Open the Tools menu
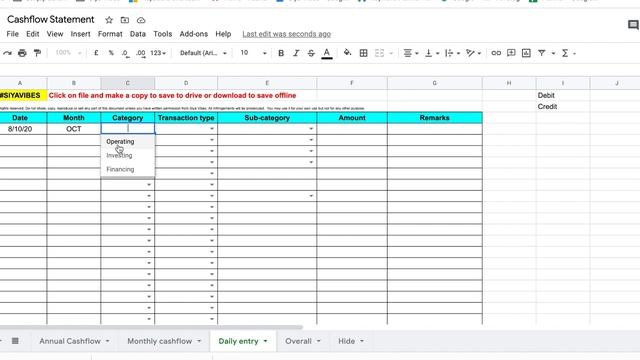The width and height of the screenshot is (640, 360). (162, 34)
